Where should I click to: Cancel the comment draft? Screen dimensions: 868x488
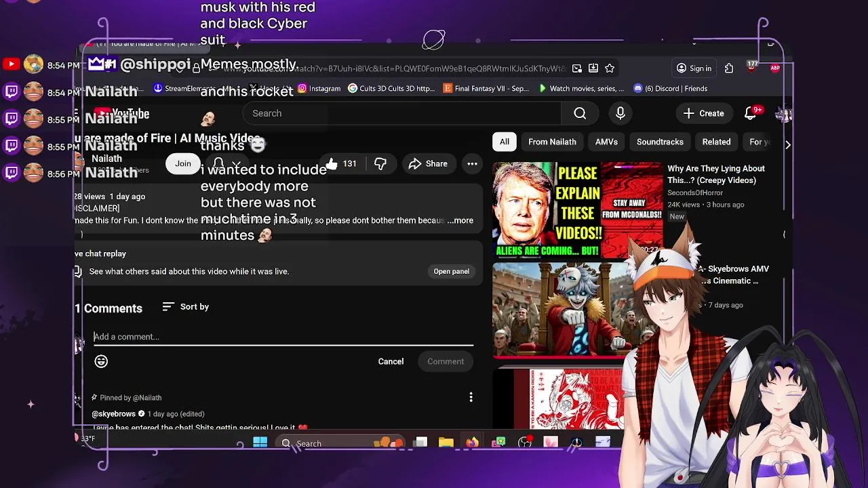click(x=391, y=361)
